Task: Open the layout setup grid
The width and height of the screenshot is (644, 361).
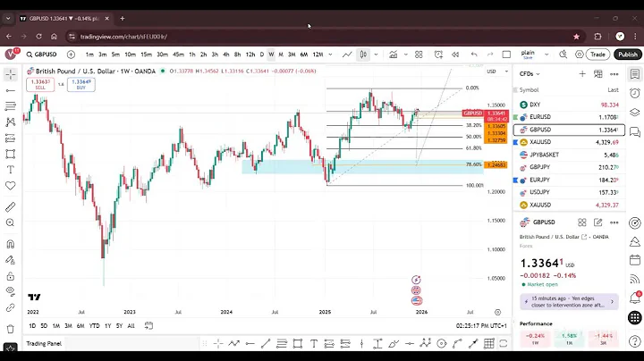Action: pos(419,55)
